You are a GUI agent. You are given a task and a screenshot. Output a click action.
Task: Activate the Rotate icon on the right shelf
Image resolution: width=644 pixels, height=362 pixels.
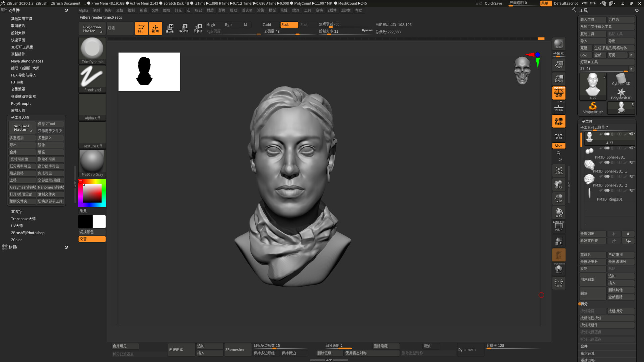pyautogui.click(x=558, y=212)
